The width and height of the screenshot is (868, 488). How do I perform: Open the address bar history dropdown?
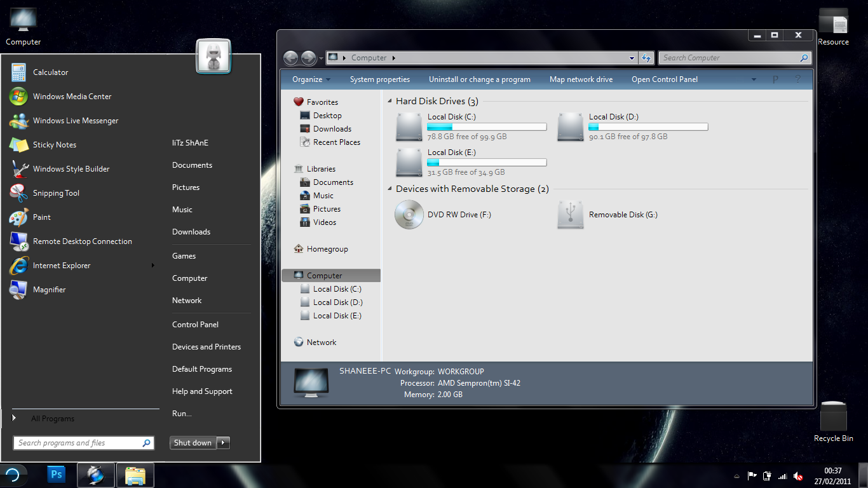click(x=632, y=58)
